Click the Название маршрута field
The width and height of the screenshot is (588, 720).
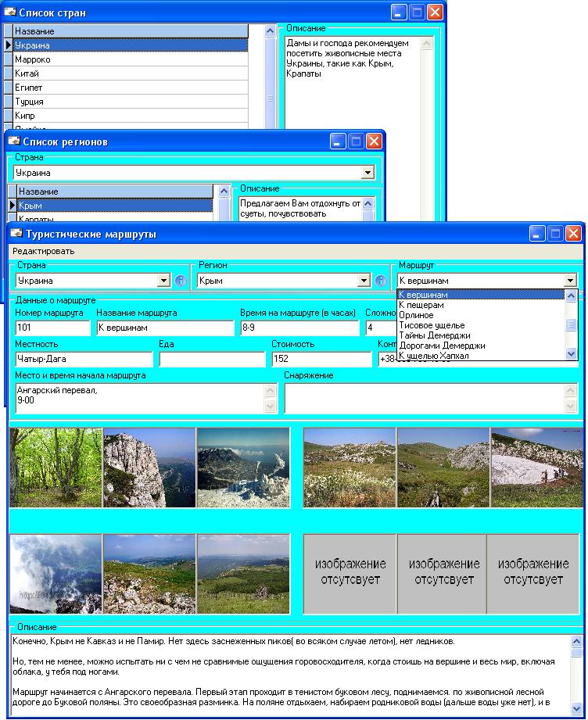165,328
